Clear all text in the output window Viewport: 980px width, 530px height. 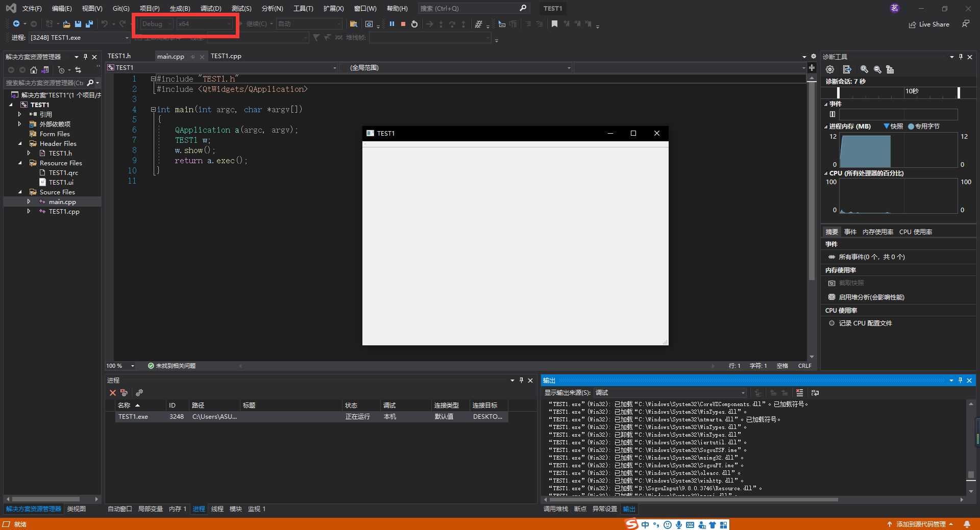pyautogui.click(x=800, y=393)
